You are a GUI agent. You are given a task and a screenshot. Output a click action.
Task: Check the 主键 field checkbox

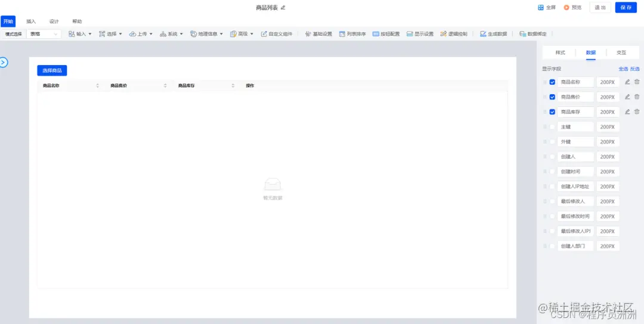click(552, 126)
